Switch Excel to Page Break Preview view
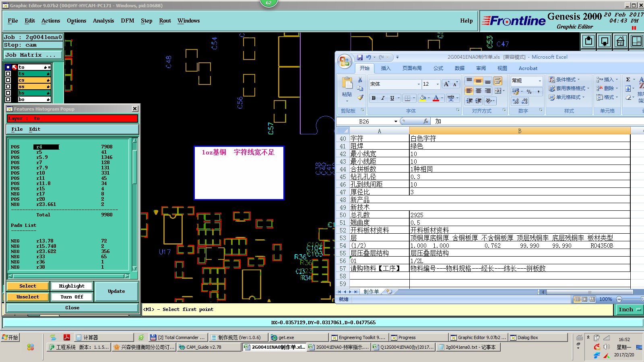This screenshot has width=644, height=362. point(592,299)
